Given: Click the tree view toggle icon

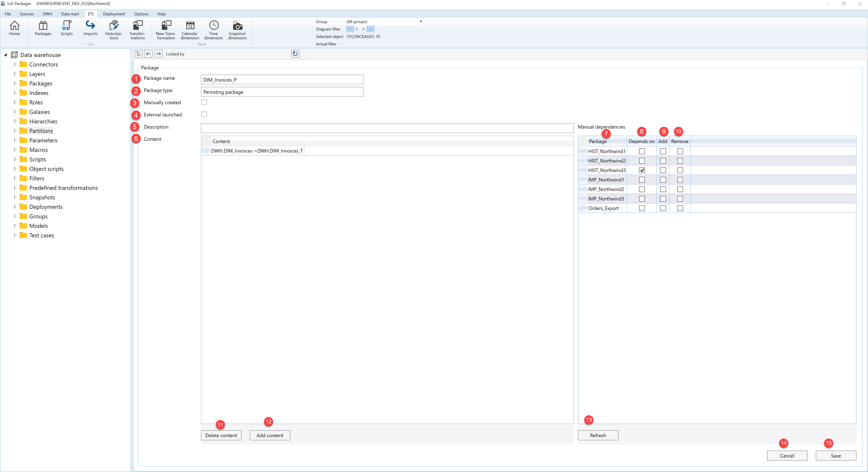Looking at the screenshot, I should pyautogui.click(x=139, y=54).
